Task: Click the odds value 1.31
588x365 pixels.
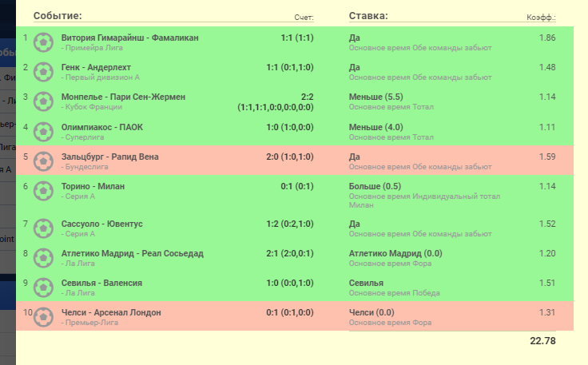Action: tap(547, 313)
